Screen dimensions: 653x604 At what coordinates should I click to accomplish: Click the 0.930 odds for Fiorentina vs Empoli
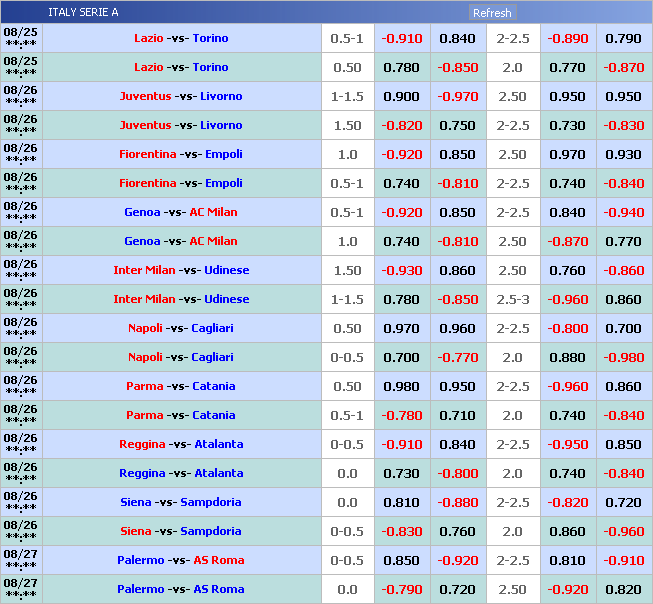[623, 154]
